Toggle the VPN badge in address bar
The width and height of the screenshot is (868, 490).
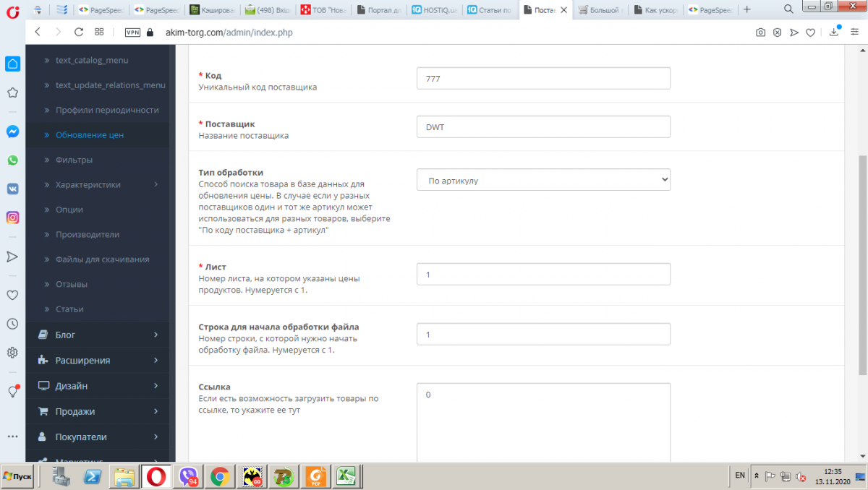click(x=132, y=33)
